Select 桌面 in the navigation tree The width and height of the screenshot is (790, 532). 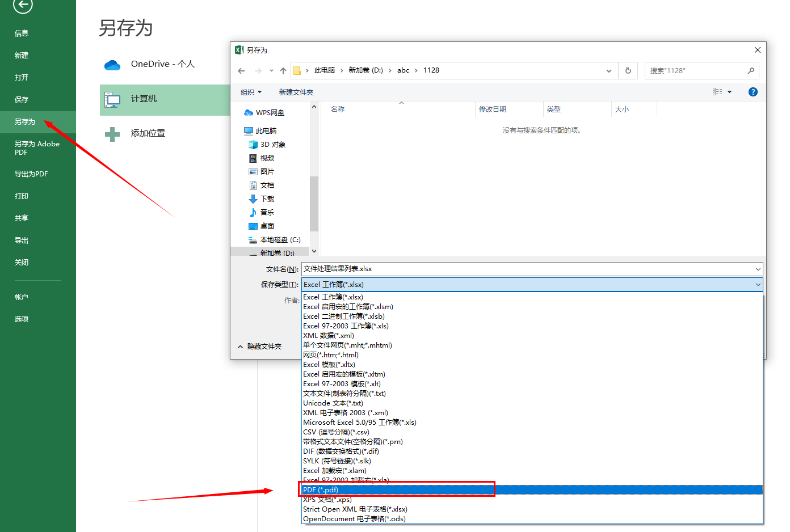(267, 226)
